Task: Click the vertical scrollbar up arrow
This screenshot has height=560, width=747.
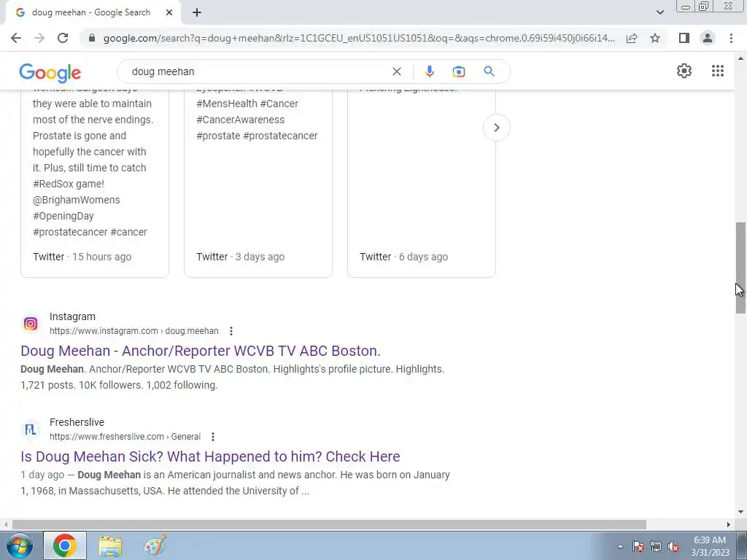Action: click(740, 58)
